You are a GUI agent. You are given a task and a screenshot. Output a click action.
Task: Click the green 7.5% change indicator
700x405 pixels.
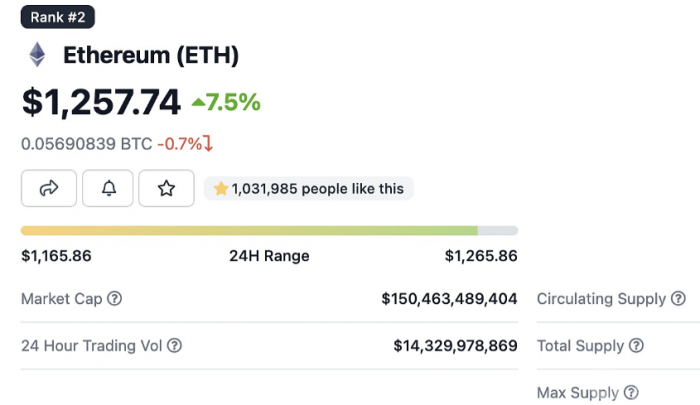click(226, 102)
